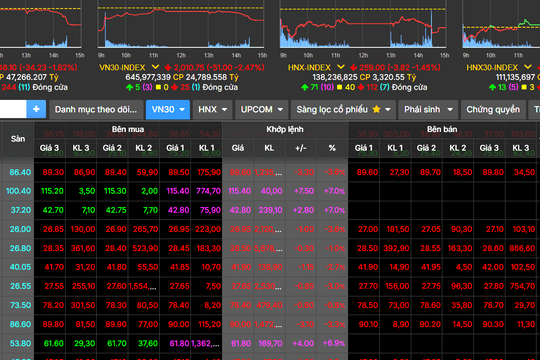The height and width of the screenshot is (360, 540).
Task: Click the Bên bán header
Action: pos(442,129)
